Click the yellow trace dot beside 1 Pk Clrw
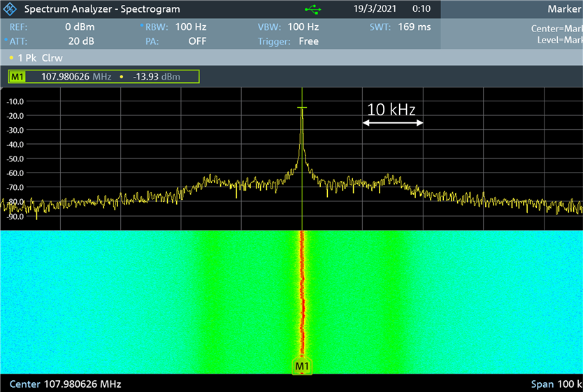583x392 pixels. click(x=11, y=59)
